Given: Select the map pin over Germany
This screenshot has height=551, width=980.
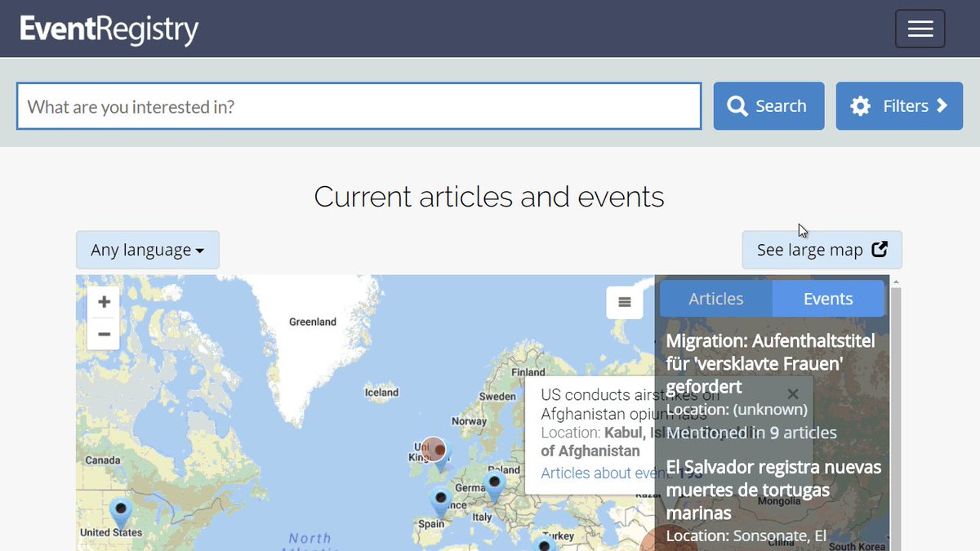Looking at the screenshot, I should (494, 486).
